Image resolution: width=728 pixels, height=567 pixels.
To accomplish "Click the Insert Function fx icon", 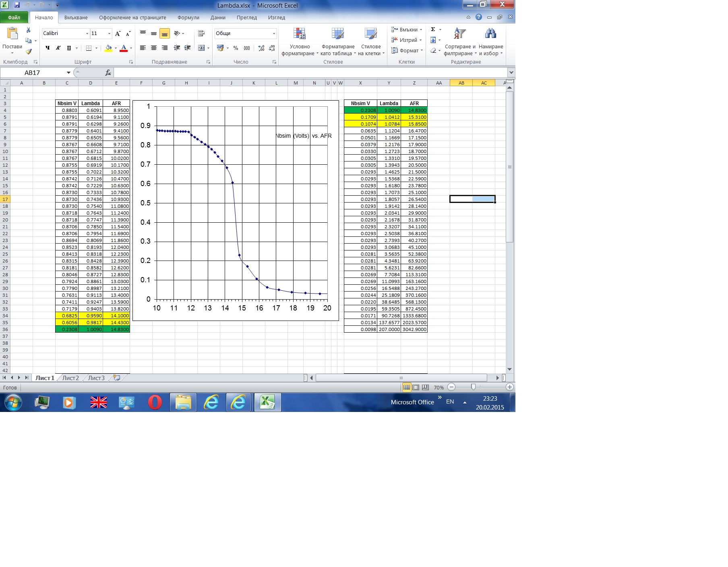I will (108, 73).
